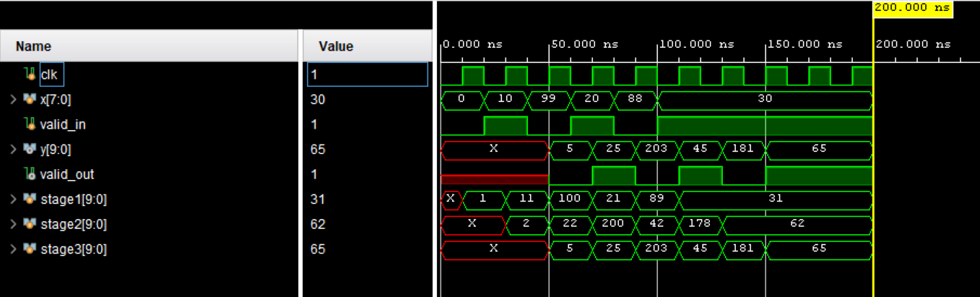Click the clk value field showing 1
The width and height of the screenshot is (980, 297).
point(368,74)
